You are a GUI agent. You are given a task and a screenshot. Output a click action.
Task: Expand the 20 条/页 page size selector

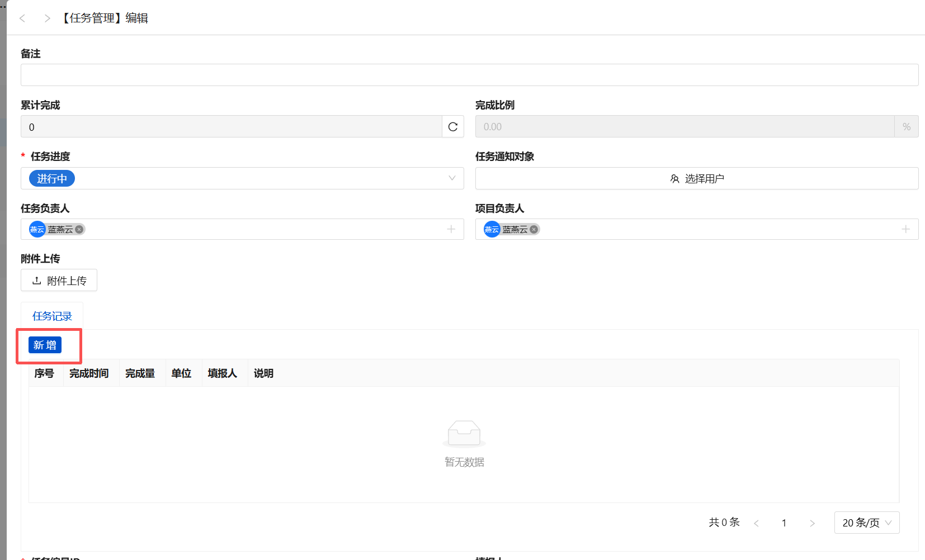(866, 523)
